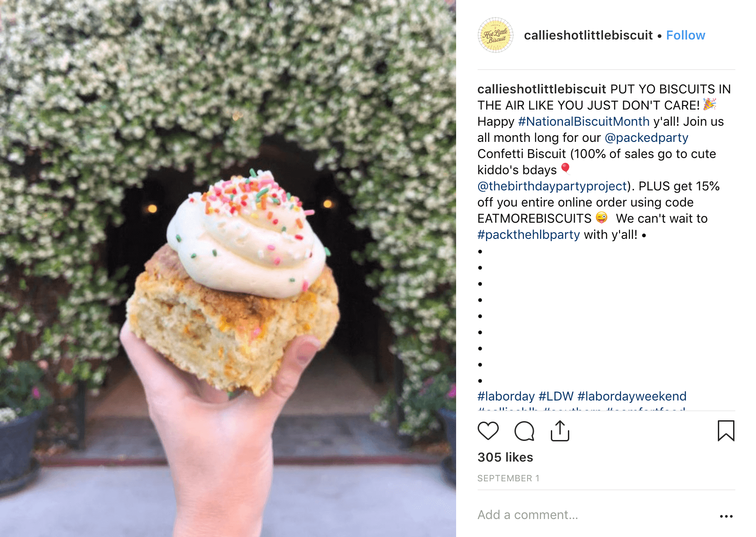Open the #NationalBiscuitMonth hashtag
Viewport: 756px width, 537px height.
click(584, 122)
